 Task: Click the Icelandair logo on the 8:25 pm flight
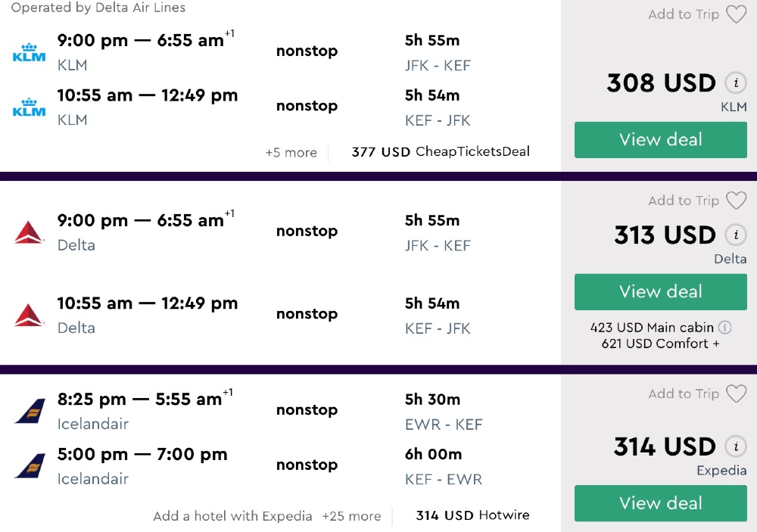(x=30, y=411)
